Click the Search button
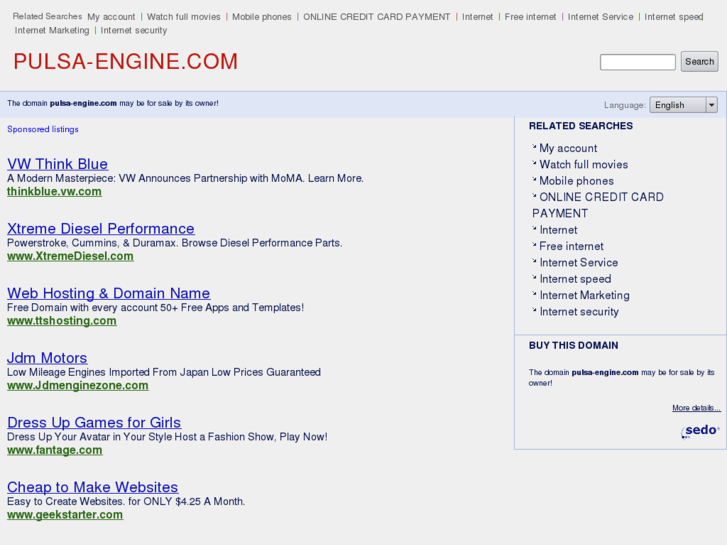This screenshot has height=545, width=727. tap(699, 62)
